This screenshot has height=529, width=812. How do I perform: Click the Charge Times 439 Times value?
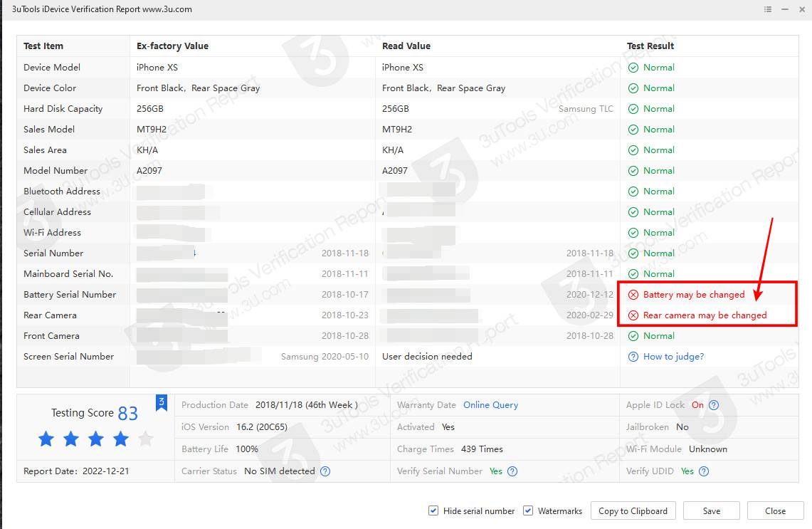pyautogui.click(x=482, y=449)
